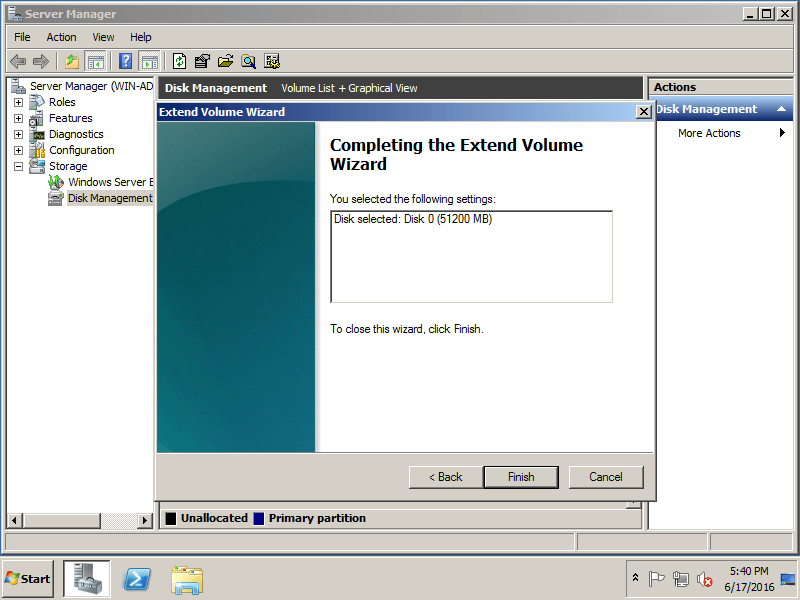This screenshot has height=600, width=800.
Task: Collapse the Disk Management actions section
Action: (781, 109)
